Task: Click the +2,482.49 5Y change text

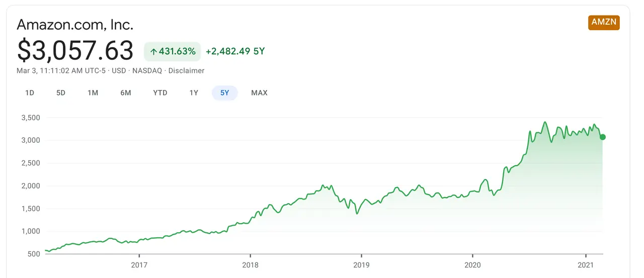Action: (x=235, y=51)
